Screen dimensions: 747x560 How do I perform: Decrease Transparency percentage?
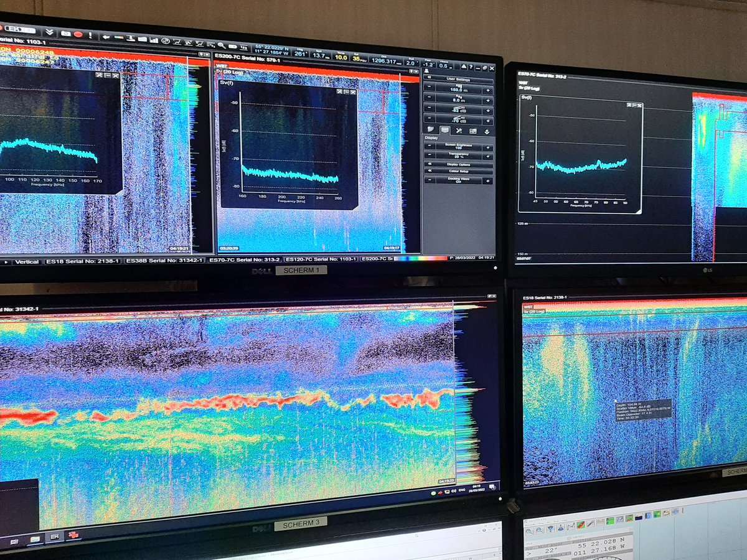[x=430, y=154]
